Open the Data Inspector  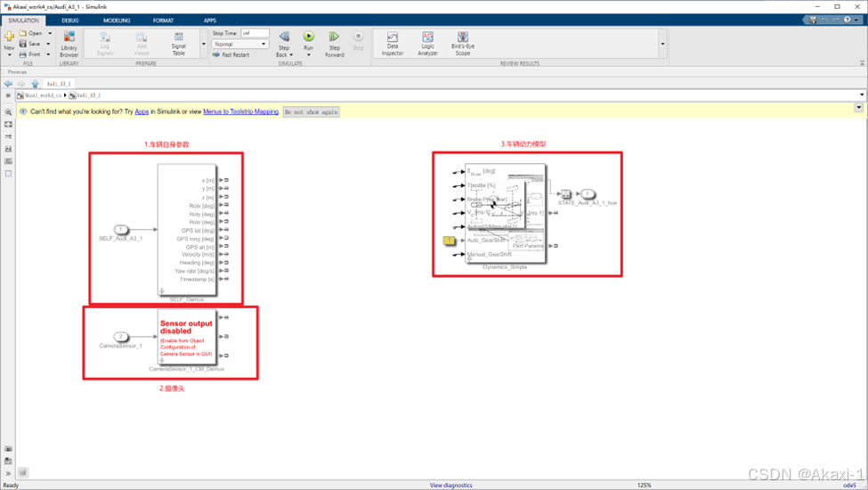pos(393,44)
